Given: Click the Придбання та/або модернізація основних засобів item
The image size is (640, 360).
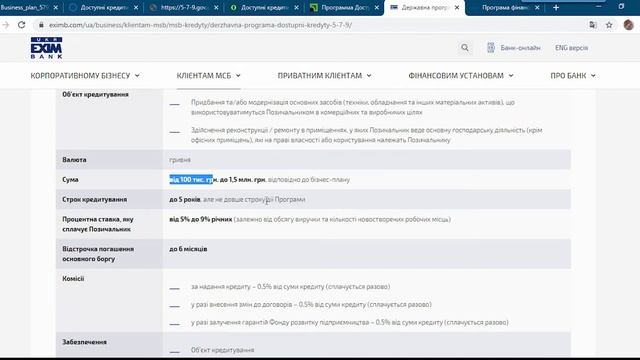Looking at the screenshot, I should point(353,107).
